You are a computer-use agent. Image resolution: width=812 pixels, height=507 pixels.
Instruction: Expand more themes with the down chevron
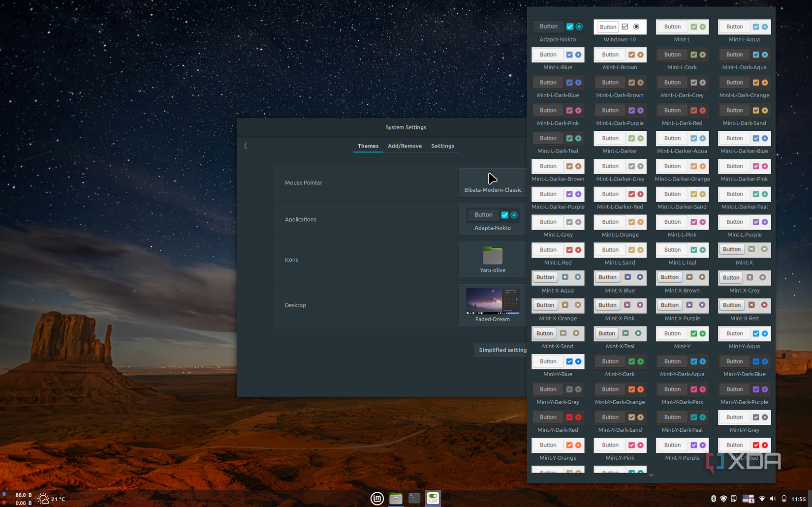pos(651,475)
